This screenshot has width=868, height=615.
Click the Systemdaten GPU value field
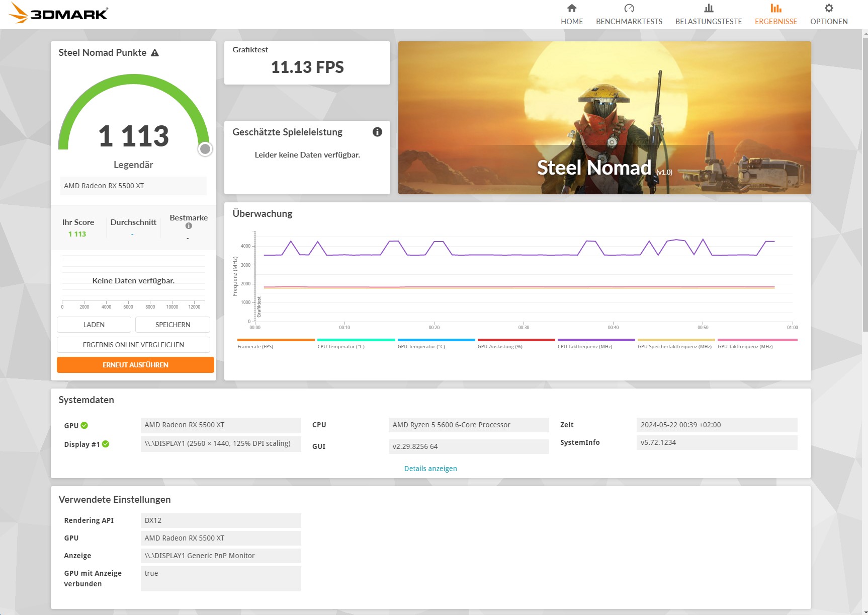coord(221,425)
